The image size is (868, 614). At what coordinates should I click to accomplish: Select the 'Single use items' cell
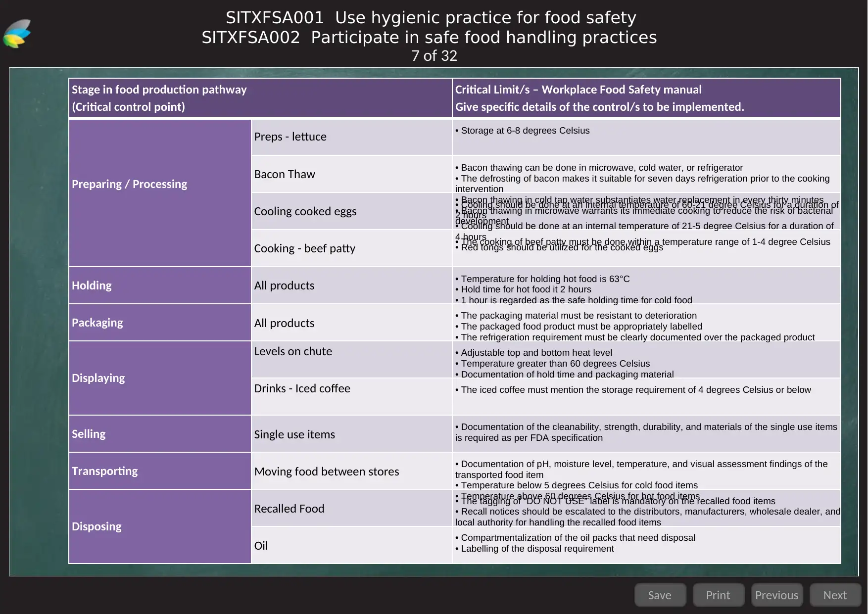click(x=351, y=434)
